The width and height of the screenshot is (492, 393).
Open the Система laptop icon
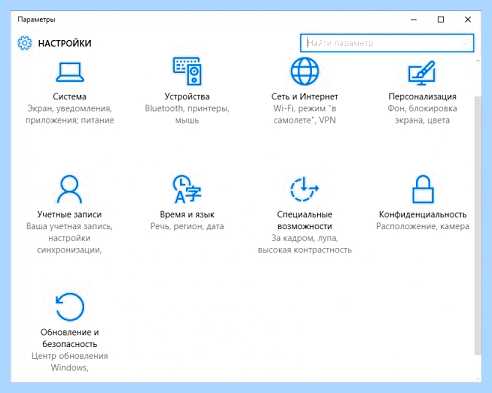(70, 72)
